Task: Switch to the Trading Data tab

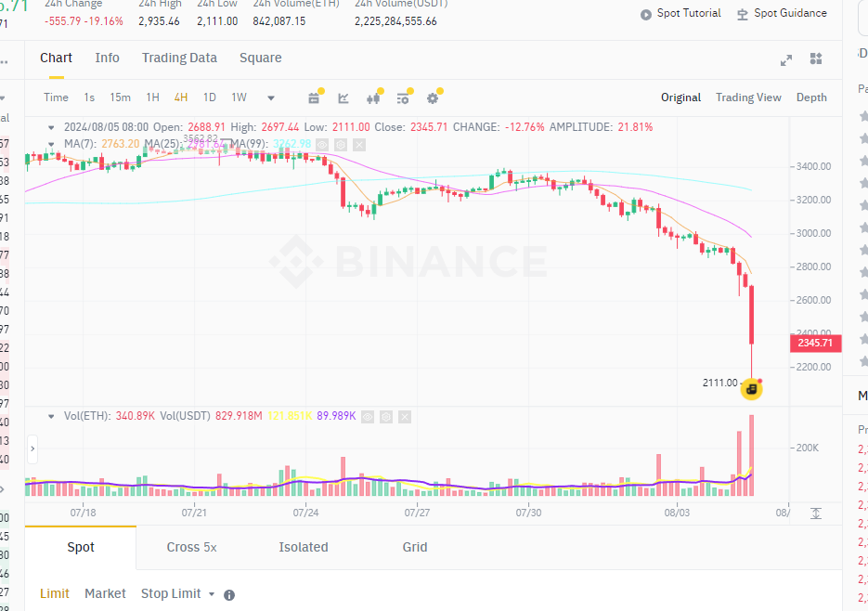Action: pos(179,58)
